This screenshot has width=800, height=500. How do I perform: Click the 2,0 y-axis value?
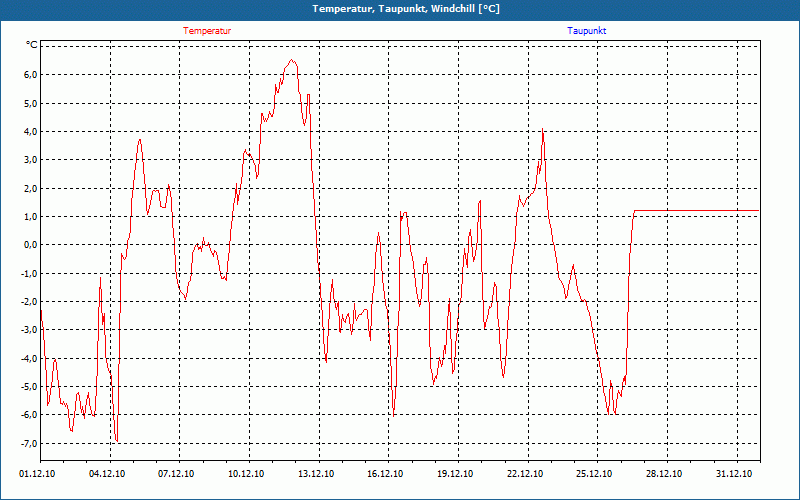pos(30,188)
